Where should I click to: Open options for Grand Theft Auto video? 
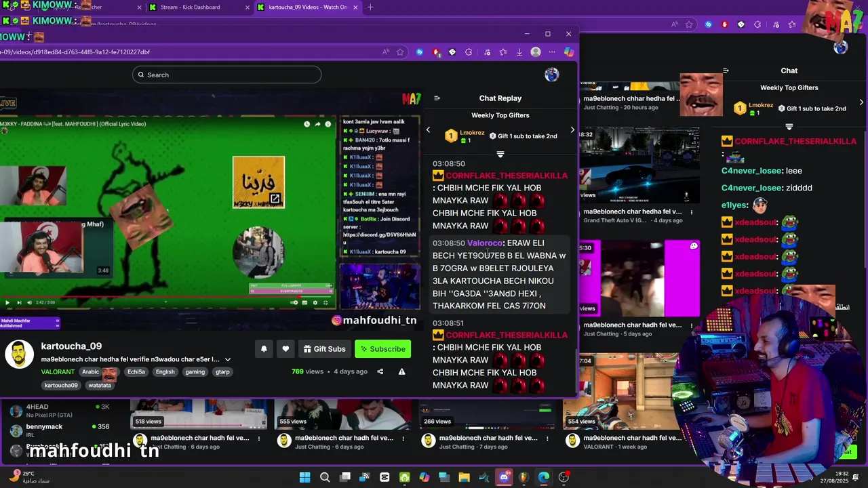coord(692,212)
